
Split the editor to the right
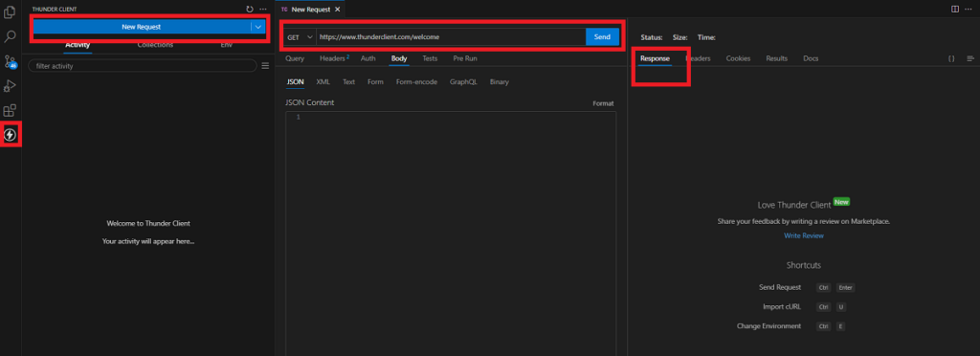click(955, 9)
